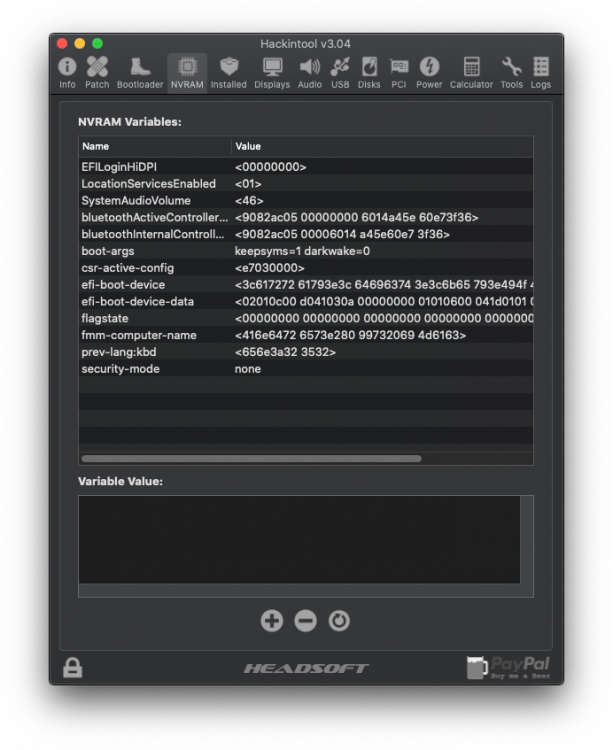Select the fmm-computer-name row
This screenshot has height=750, width=613.
[306, 335]
